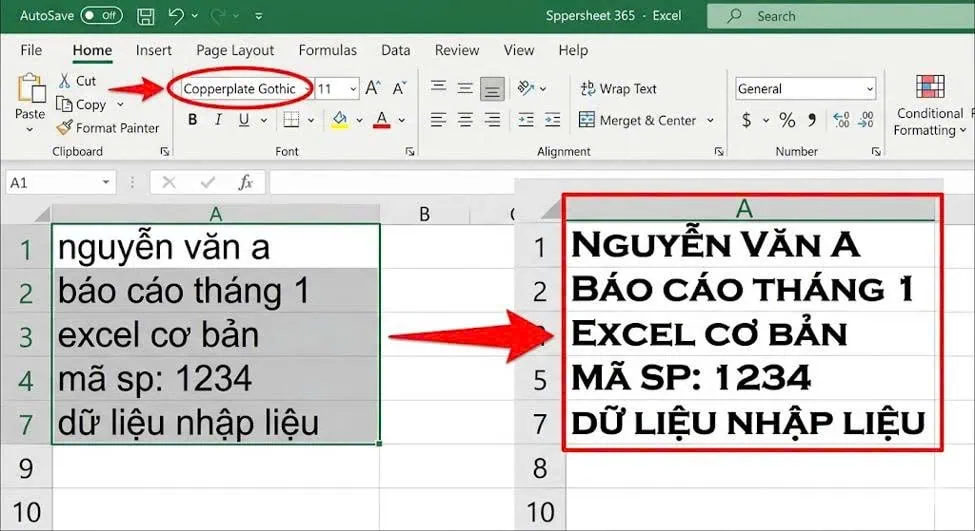Click the Decrease Decimal icon
This screenshot has height=531, width=975.
(x=866, y=120)
